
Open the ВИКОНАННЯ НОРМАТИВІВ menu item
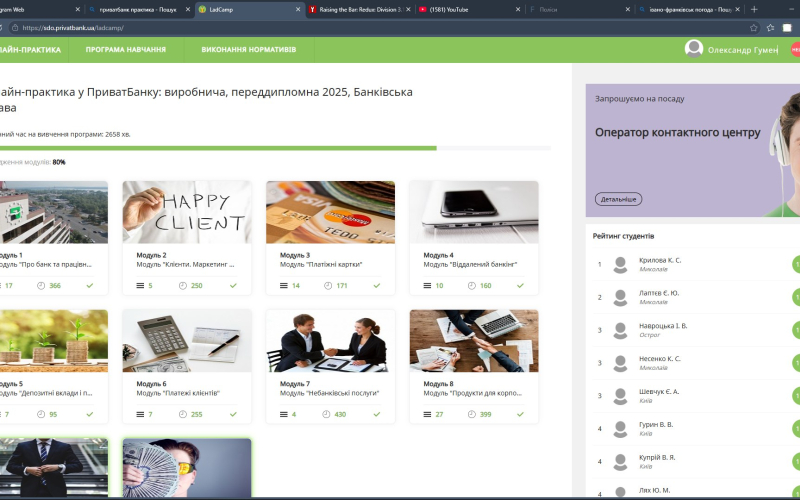click(248, 49)
